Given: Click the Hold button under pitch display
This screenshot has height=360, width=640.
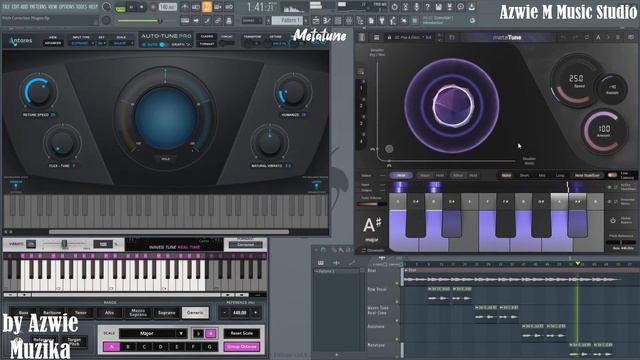Looking at the screenshot, I should (165, 159).
